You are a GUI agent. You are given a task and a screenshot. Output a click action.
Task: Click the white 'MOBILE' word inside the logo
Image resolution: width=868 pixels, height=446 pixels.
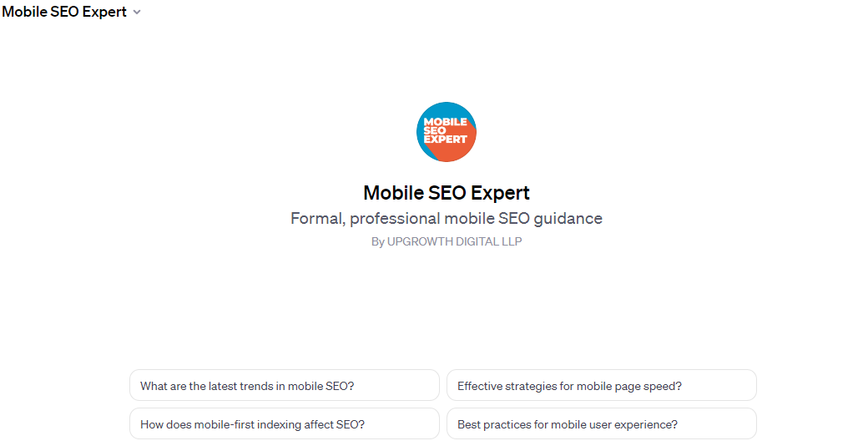point(445,122)
